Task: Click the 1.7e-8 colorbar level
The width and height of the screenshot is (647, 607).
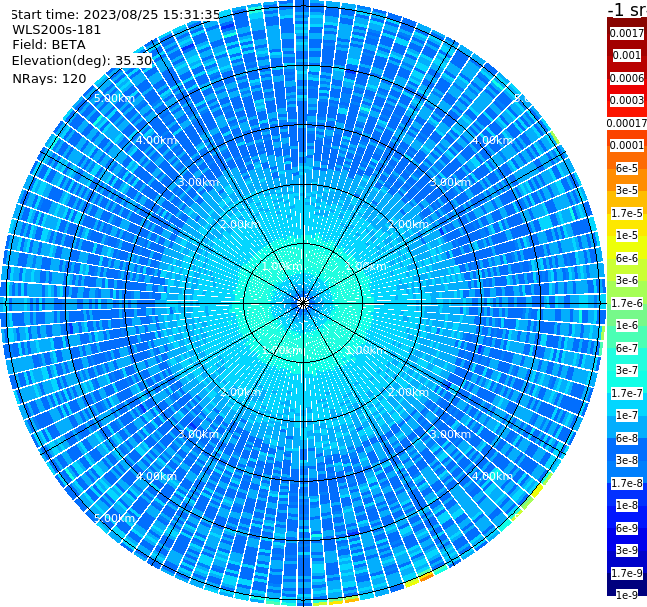Action: click(627, 483)
